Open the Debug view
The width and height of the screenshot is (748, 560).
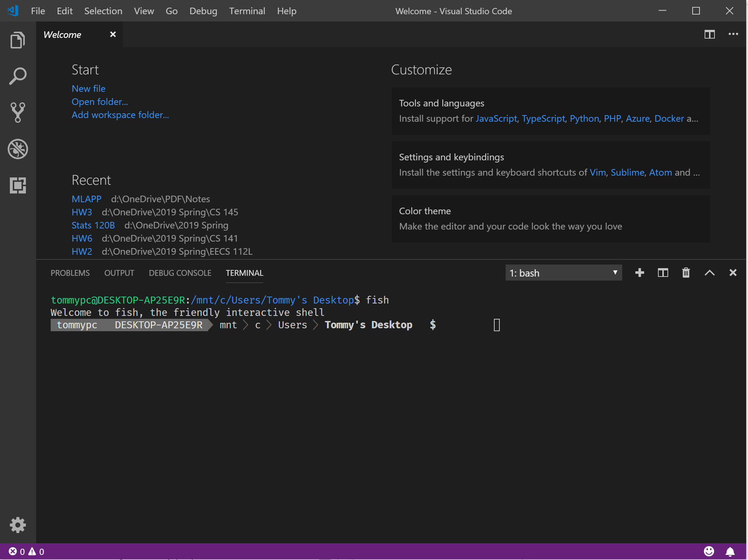(17, 149)
